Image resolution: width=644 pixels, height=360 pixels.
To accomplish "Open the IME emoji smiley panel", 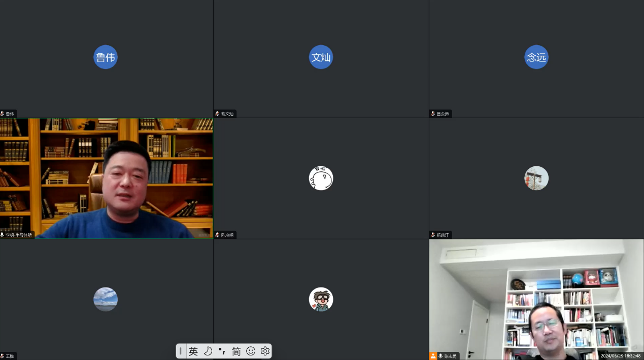I will tap(251, 351).
